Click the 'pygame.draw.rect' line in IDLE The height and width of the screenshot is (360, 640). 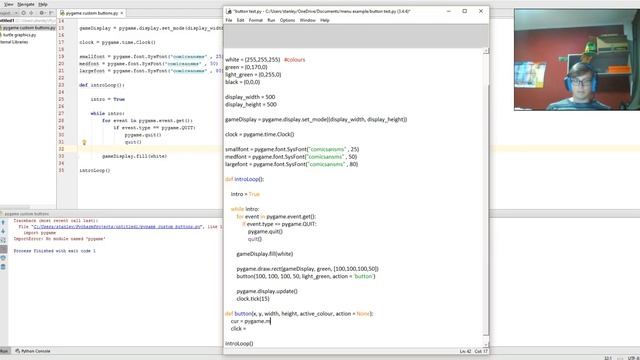(307, 269)
